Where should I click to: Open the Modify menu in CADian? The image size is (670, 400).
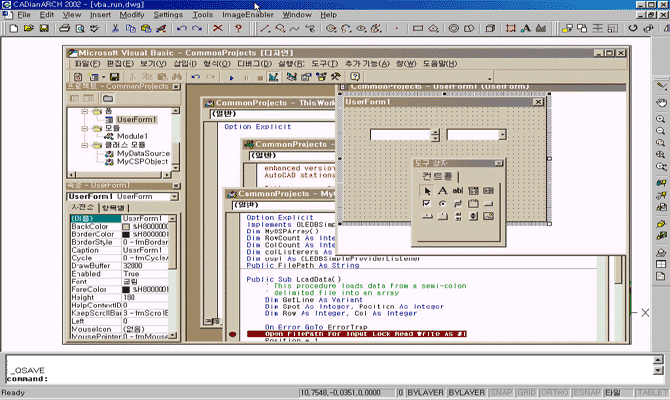132,15
